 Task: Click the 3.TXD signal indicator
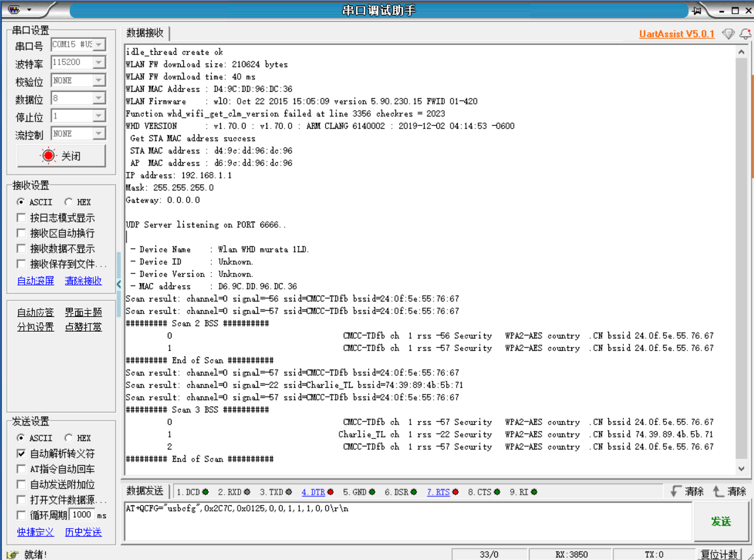coord(276,492)
